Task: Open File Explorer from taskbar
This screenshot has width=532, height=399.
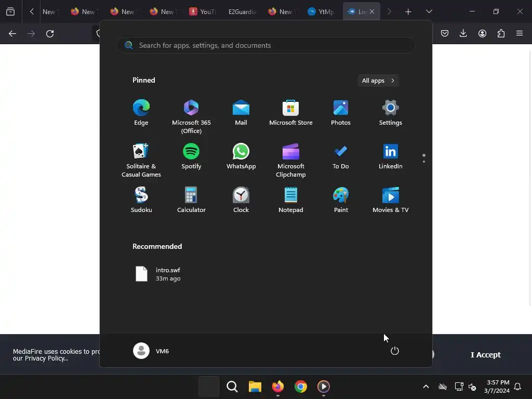Action: tap(255, 387)
